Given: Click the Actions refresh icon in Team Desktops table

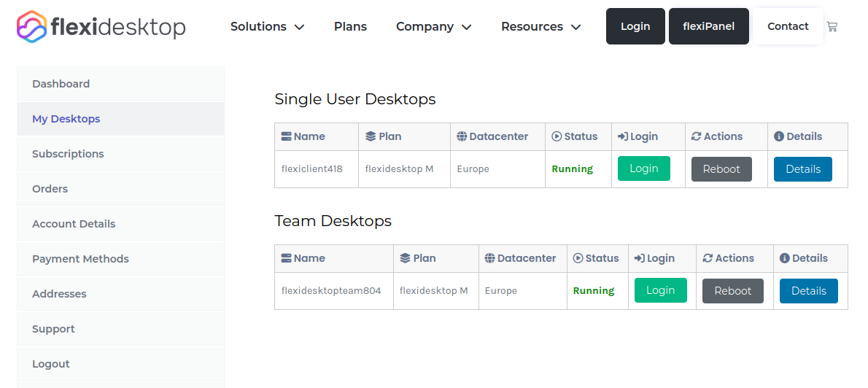Looking at the screenshot, I should pos(708,258).
